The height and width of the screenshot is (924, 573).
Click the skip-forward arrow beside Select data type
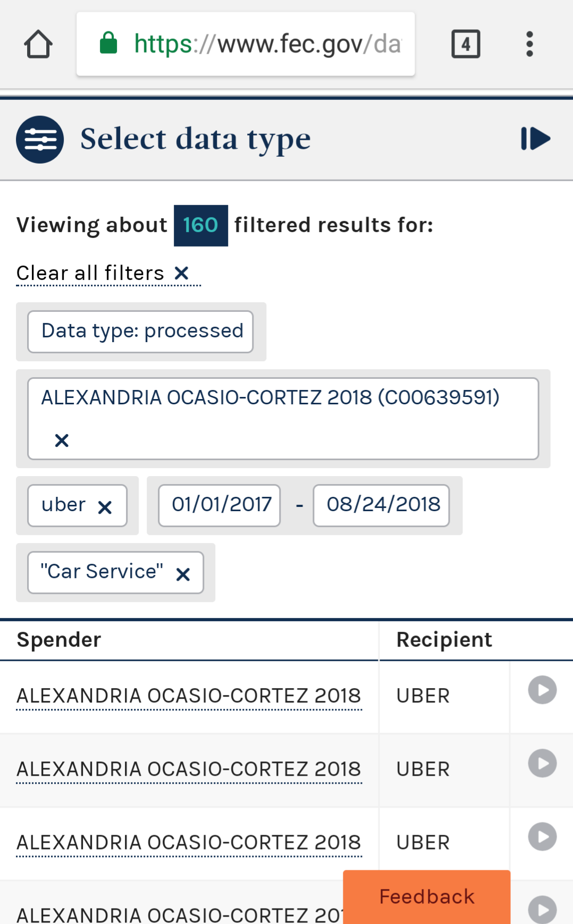coord(535,139)
